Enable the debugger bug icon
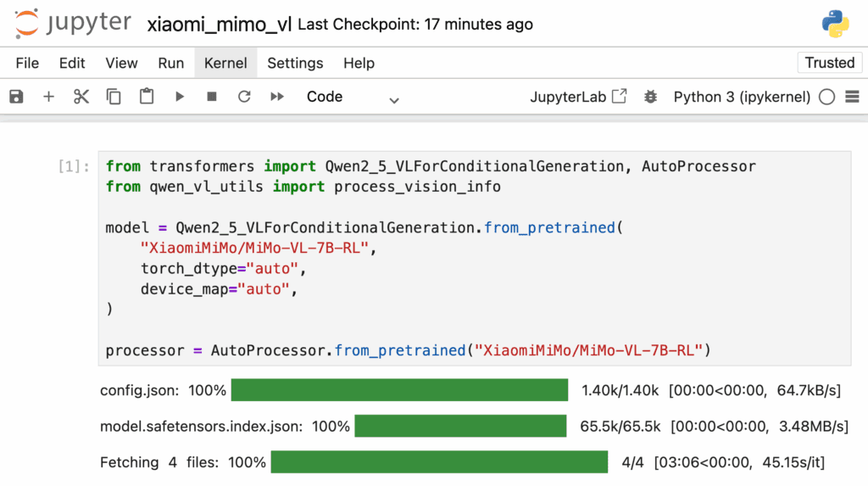This screenshot has height=486, width=868. tap(650, 97)
